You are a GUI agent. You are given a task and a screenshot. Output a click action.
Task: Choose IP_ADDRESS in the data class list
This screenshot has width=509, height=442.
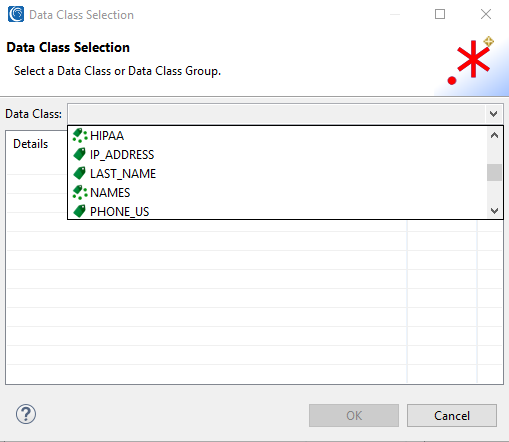[x=122, y=155]
